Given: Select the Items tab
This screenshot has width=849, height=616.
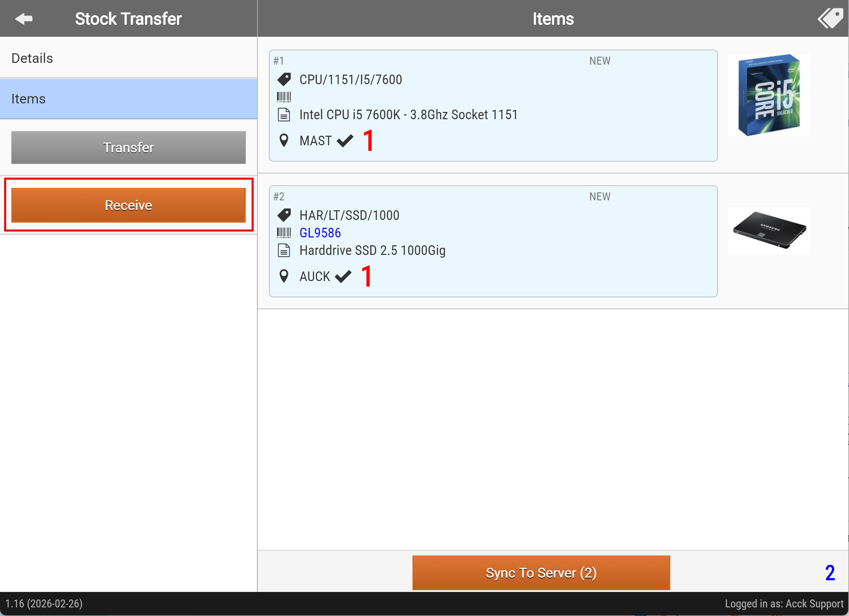Looking at the screenshot, I should pyautogui.click(x=129, y=99).
